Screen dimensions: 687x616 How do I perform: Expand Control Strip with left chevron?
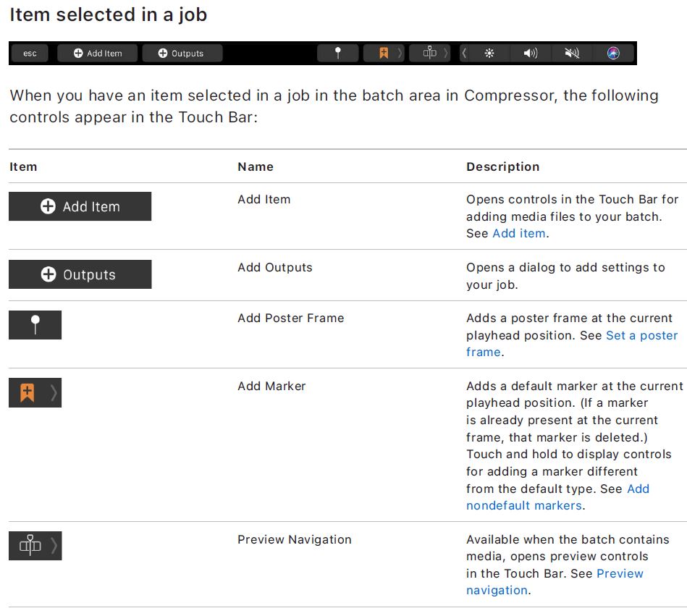464,53
